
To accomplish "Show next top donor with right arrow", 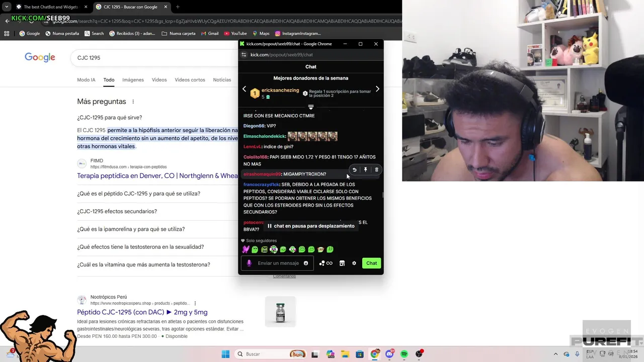I will point(377,89).
